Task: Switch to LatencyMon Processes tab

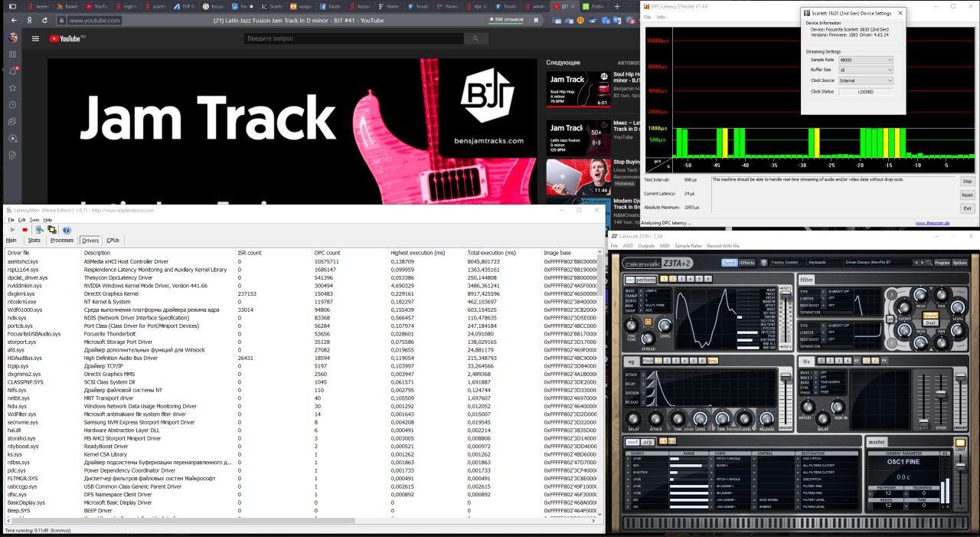Action: click(x=61, y=241)
